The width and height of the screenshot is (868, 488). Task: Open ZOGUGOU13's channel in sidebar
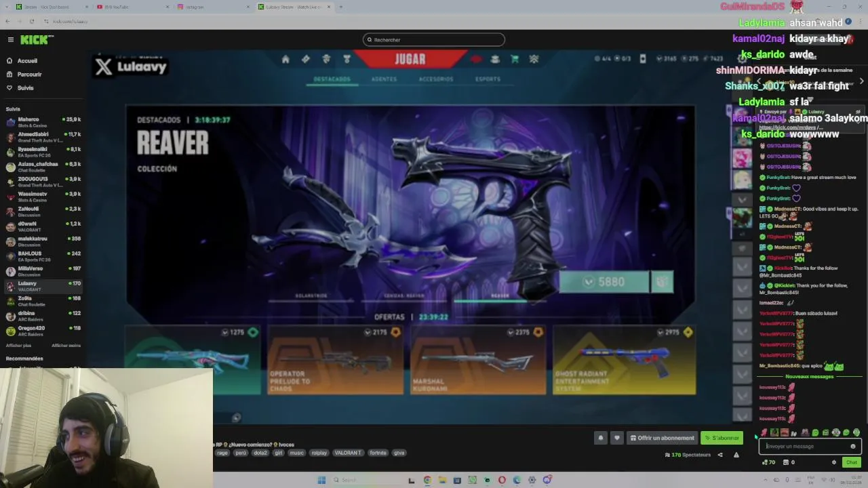click(x=43, y=182)
